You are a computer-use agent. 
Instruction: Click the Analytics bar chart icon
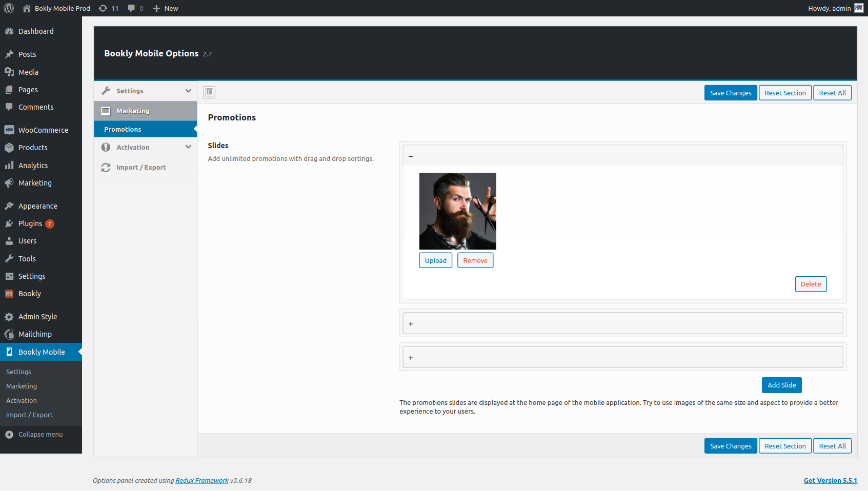click(x=9, y=166)
